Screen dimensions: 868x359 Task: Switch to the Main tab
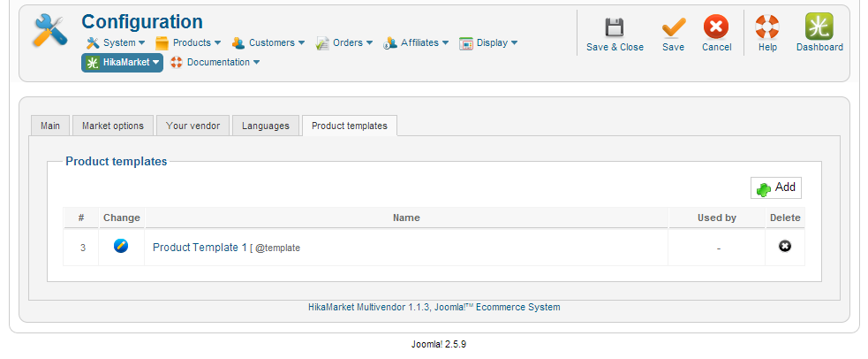[50, 126]
